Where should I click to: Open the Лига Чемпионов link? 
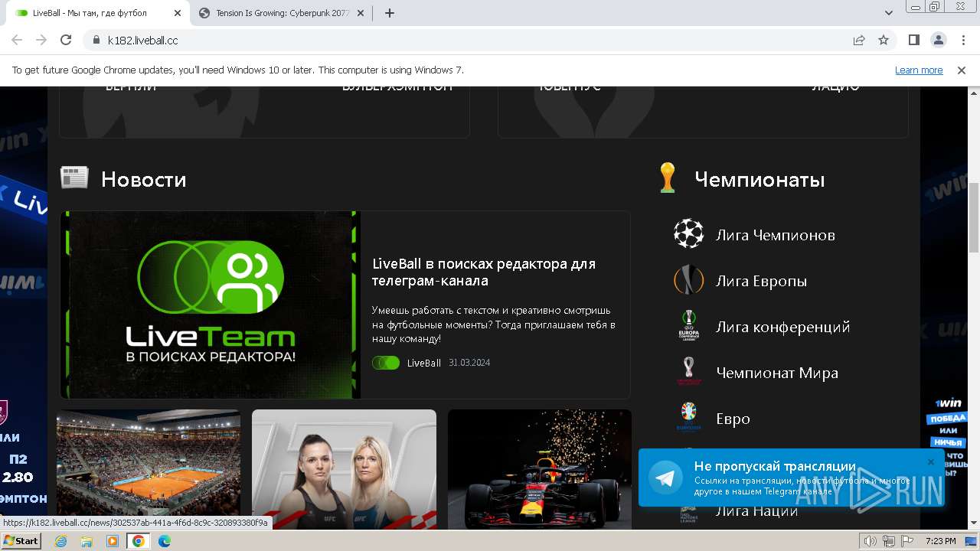775,235
